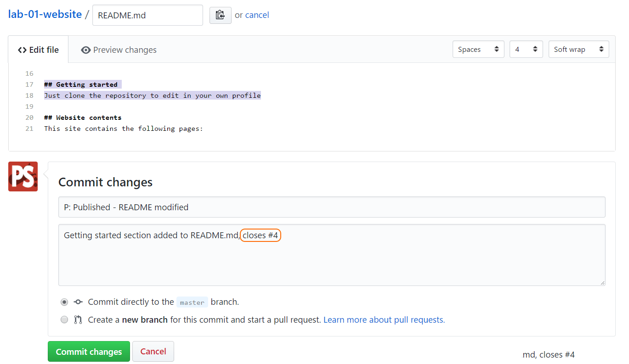
Task: Open Learn more about pull requests
Action: click(x=384, y=320)
